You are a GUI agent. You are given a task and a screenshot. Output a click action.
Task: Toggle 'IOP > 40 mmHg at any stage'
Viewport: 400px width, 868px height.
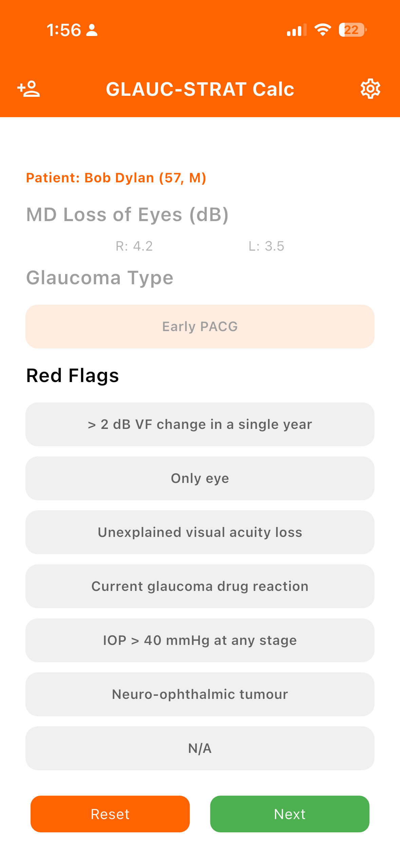click(200, 640)
